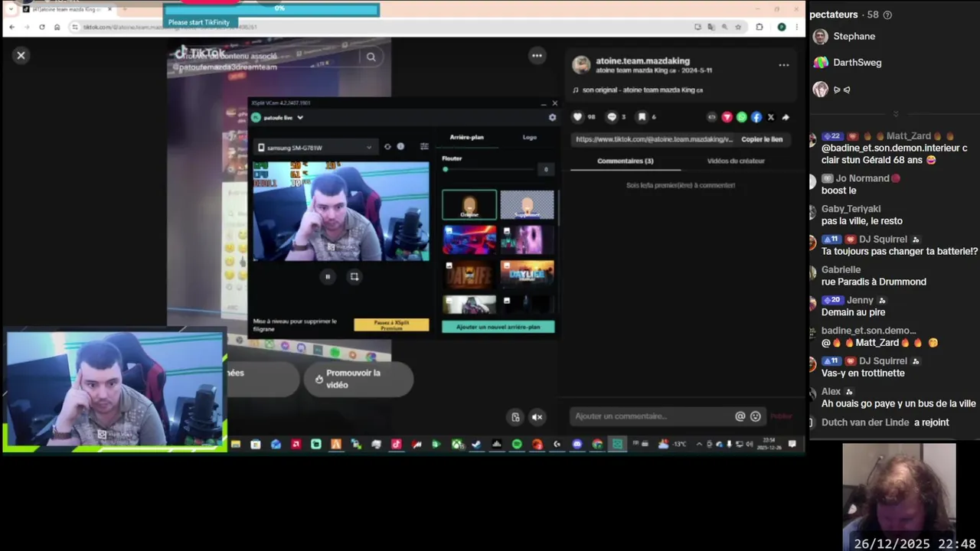Image resolution: width=980 pixels, height=551 pixels.
Task: Open Spotify from the taskbar
Action: click(517, 444)
